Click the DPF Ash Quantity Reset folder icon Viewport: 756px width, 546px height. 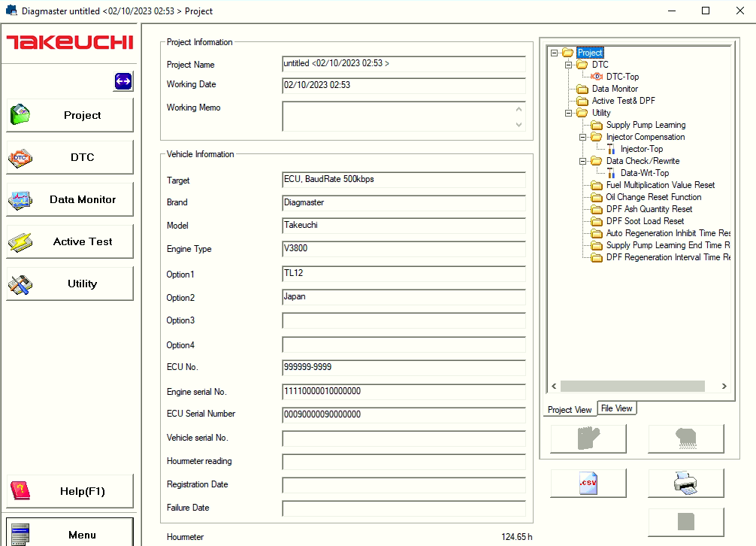597,209
